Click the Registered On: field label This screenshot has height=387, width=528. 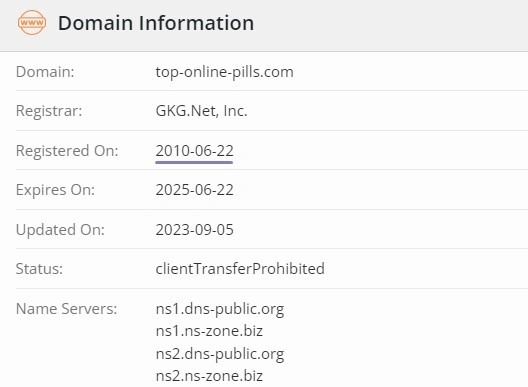[x=67, y=151]
